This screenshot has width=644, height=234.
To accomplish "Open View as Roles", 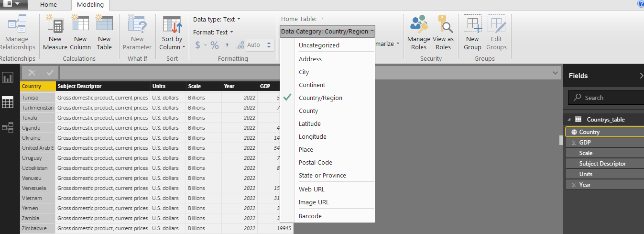I will pyautogui.click(x=443, y=33).
